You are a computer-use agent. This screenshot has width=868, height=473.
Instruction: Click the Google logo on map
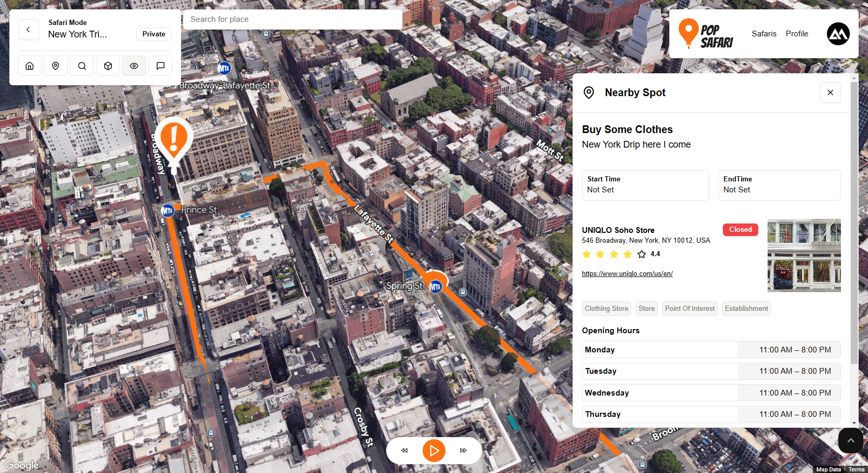click(x=22, y=465)
